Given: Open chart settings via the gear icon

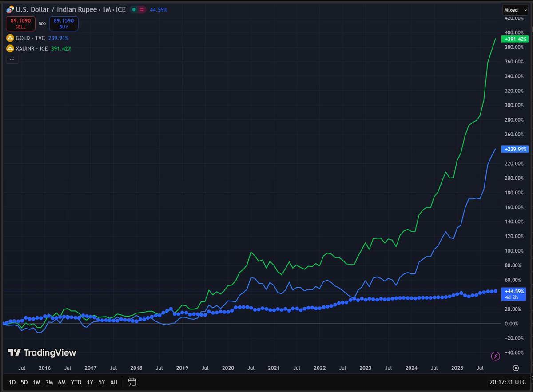Looking at the screenshot, I should (516, 368).
